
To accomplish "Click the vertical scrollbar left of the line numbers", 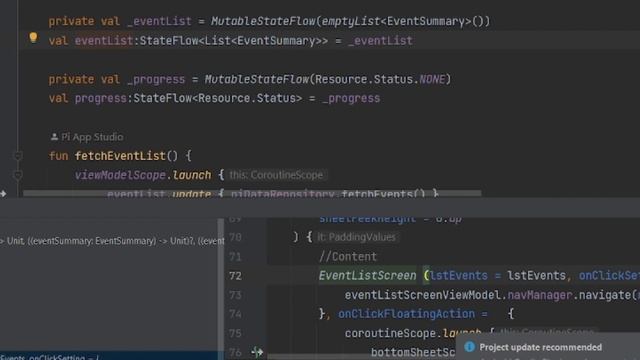I will 221,288.
